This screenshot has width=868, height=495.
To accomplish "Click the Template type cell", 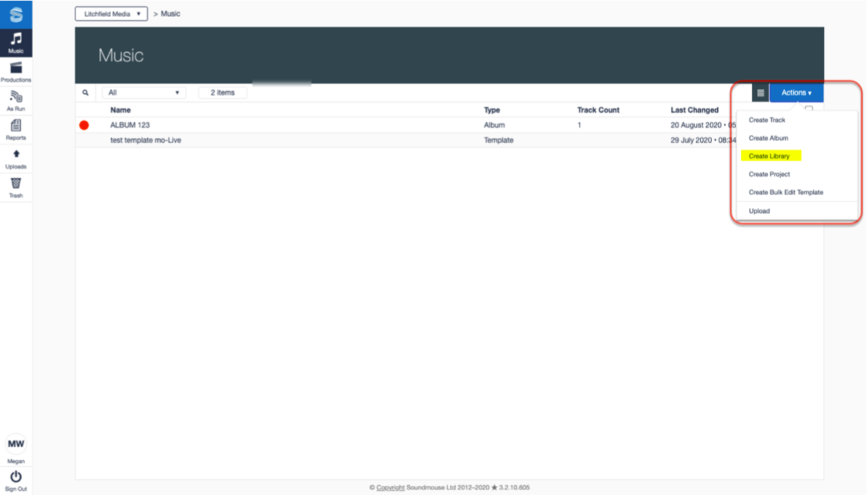I will [498, 140].
